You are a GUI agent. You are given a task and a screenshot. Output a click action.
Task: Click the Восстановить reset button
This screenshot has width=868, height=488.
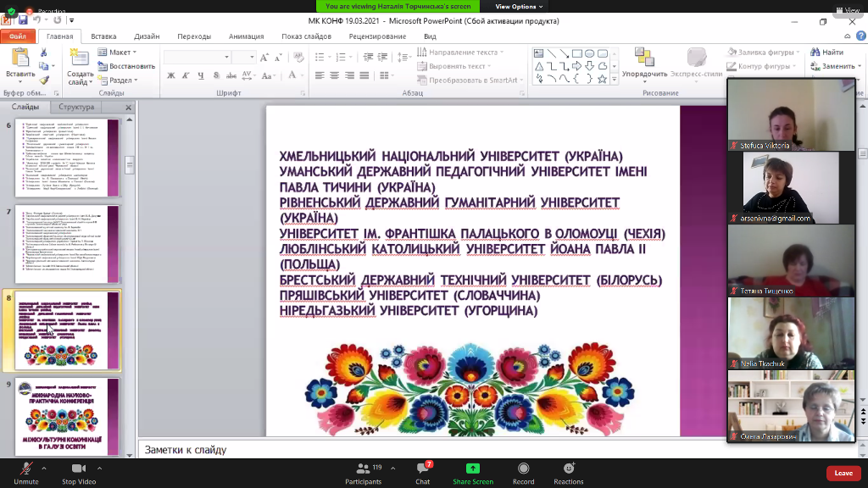126,66
